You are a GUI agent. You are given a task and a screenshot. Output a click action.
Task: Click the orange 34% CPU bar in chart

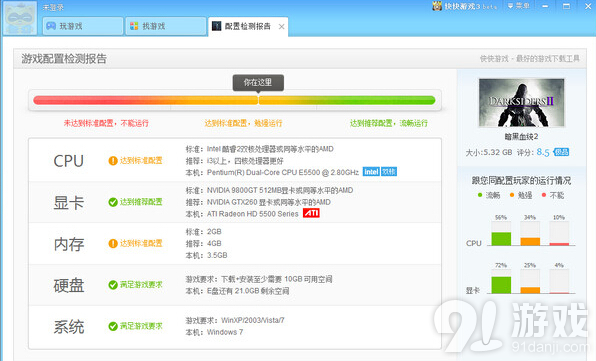(530, 242)
